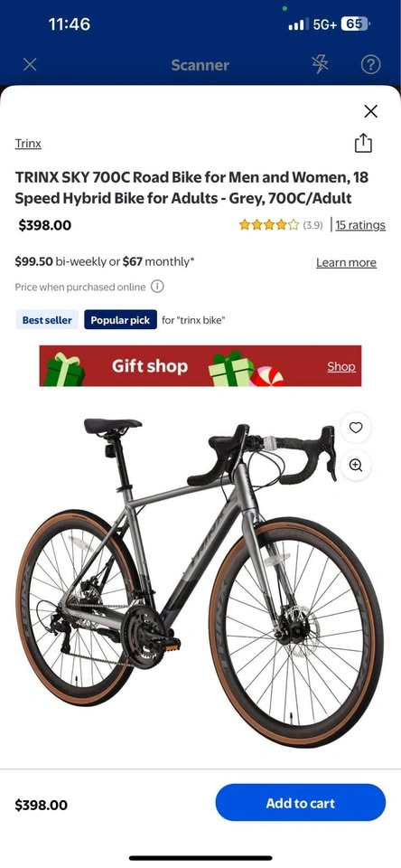
Task: Tap the share icon
Action: pyautogui.click(x=363, y=143)
